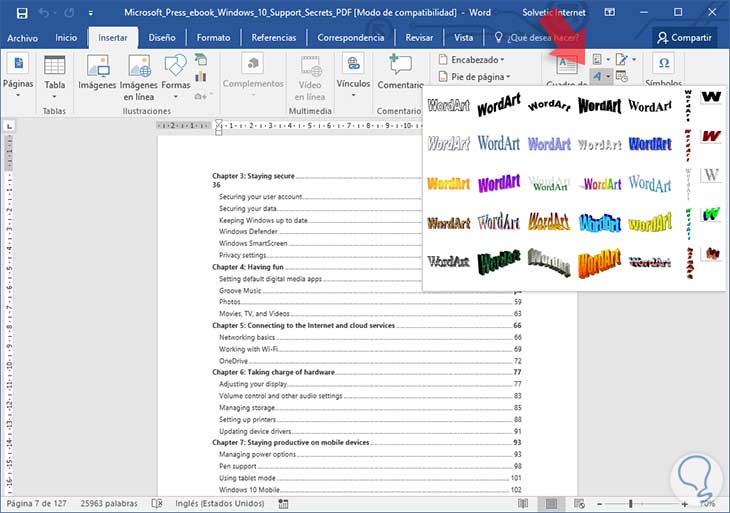
Task: Click the Vídeo en línea button
Action: point(310,78)
